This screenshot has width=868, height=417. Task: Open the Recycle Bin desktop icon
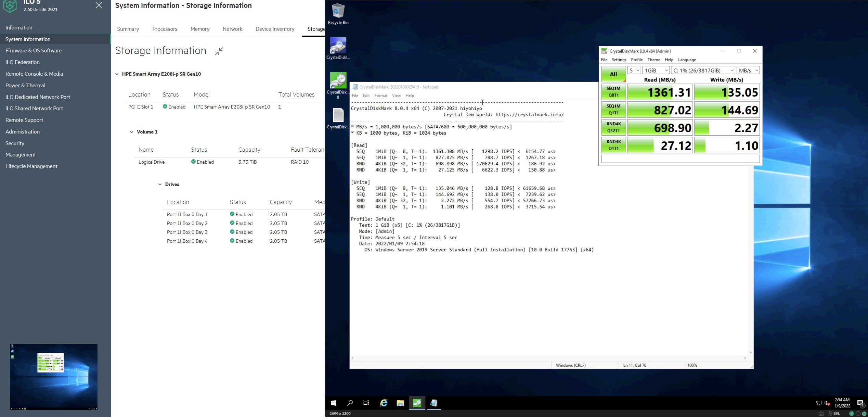click(338, 14)
